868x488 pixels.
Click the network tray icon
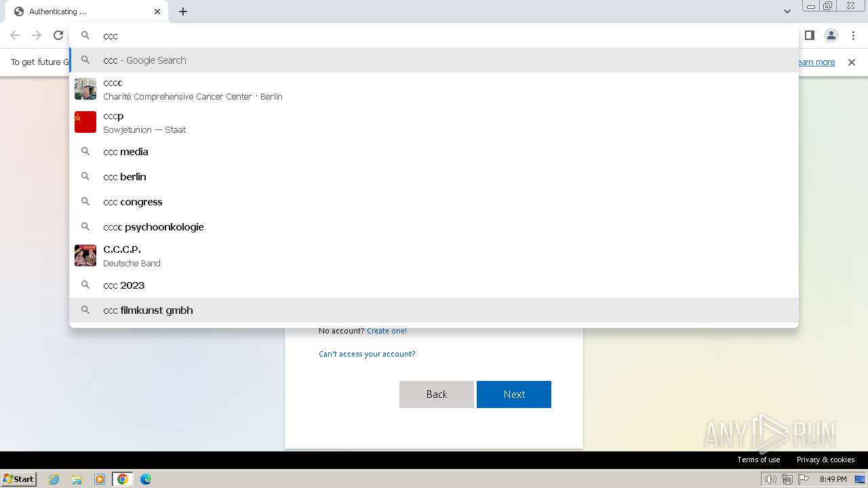[x=787, y=479]
